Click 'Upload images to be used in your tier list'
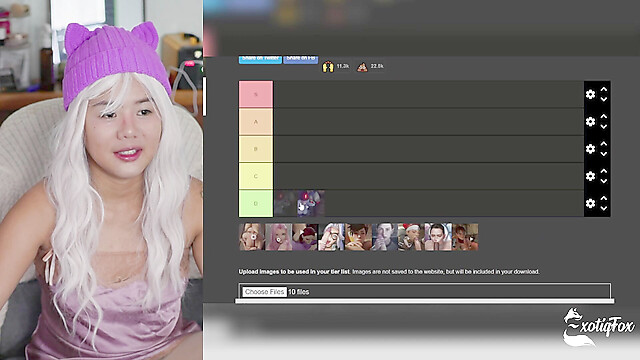The width and height of the screenshot is (640, 360). pyautogui.click(x=294, y=271)
